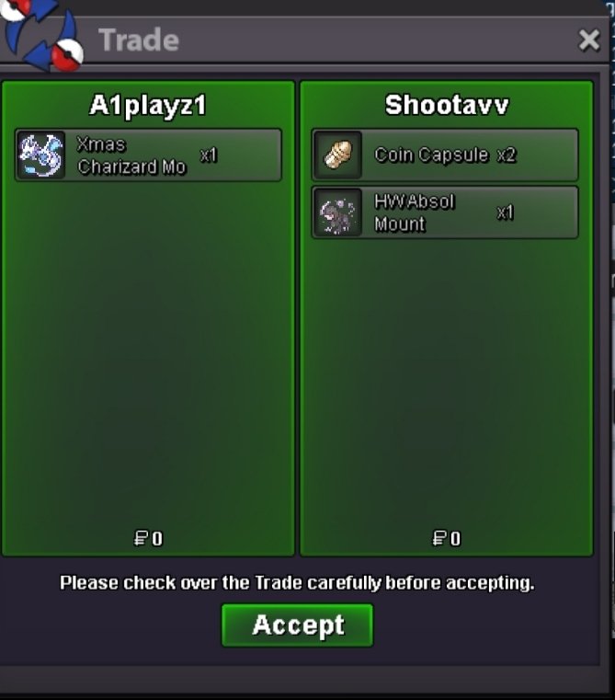Select the Coin Capsule item name
This screenshot has height=700, width=615.
[x=431, y=155]
